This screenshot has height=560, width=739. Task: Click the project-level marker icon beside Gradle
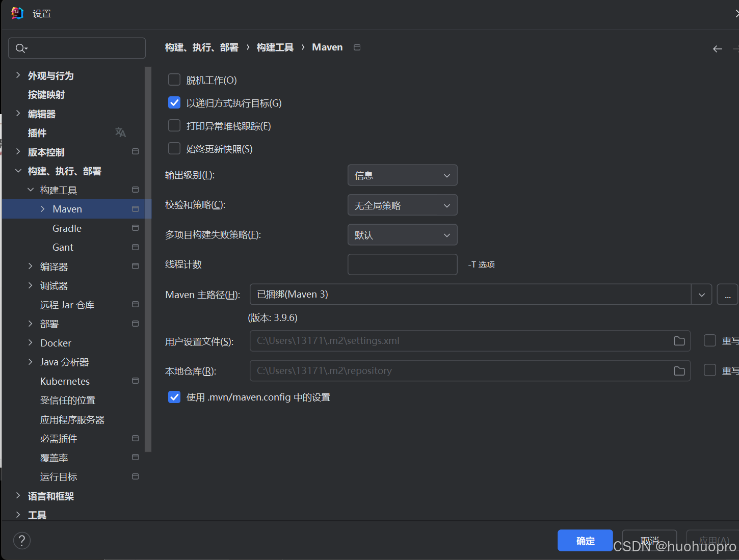135,228
